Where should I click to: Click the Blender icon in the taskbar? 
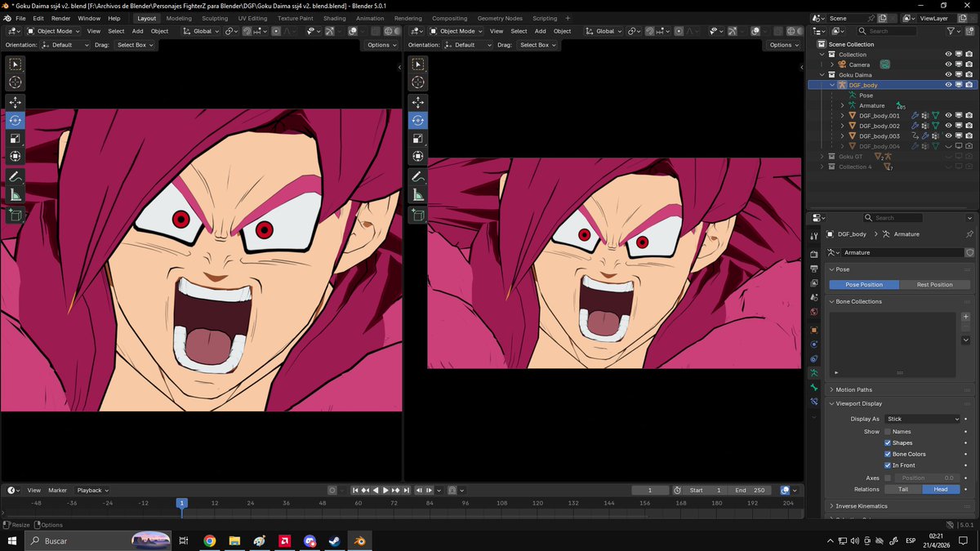coord(359,540)
